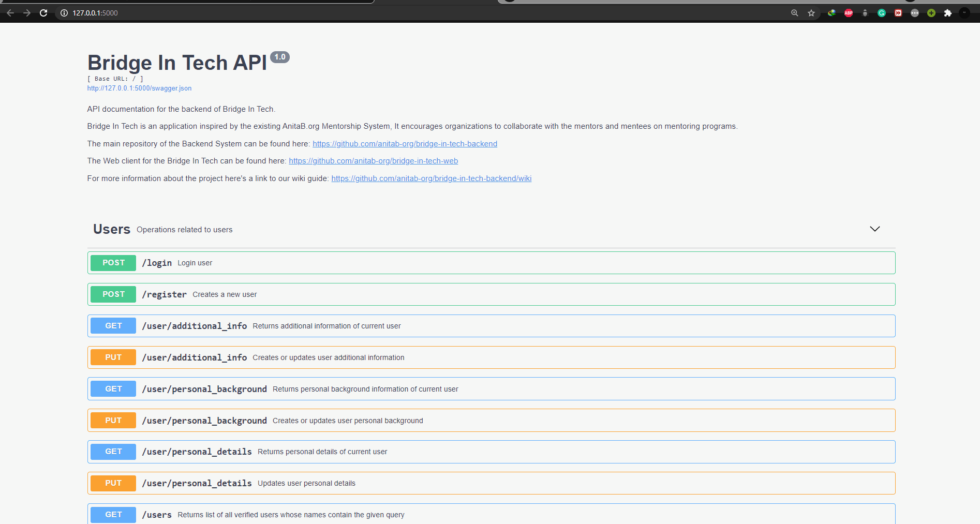The width and height of the screenshot is (980, 524).
Task: Expand GET /user/personal_background operation
Action: (x=492, y=389)
